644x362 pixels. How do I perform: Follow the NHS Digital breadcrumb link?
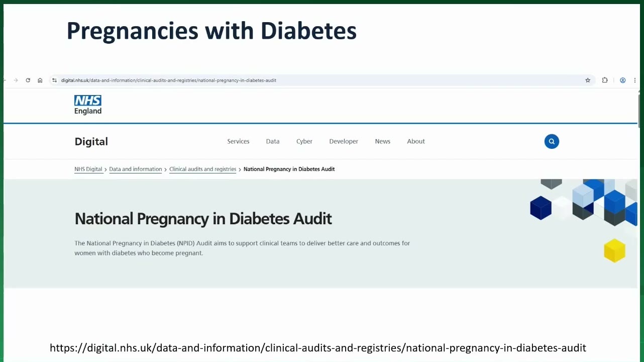pyautogui.click(x=88, y=169)
